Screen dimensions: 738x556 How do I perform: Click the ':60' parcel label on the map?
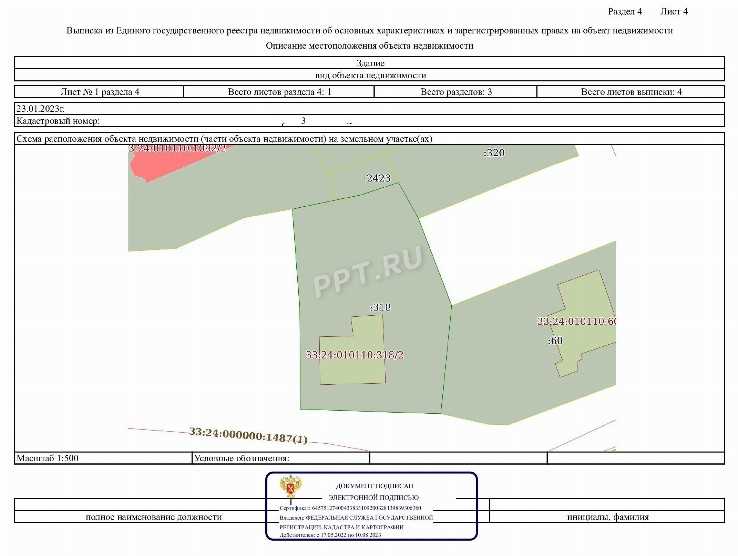(x=555, y=340)
